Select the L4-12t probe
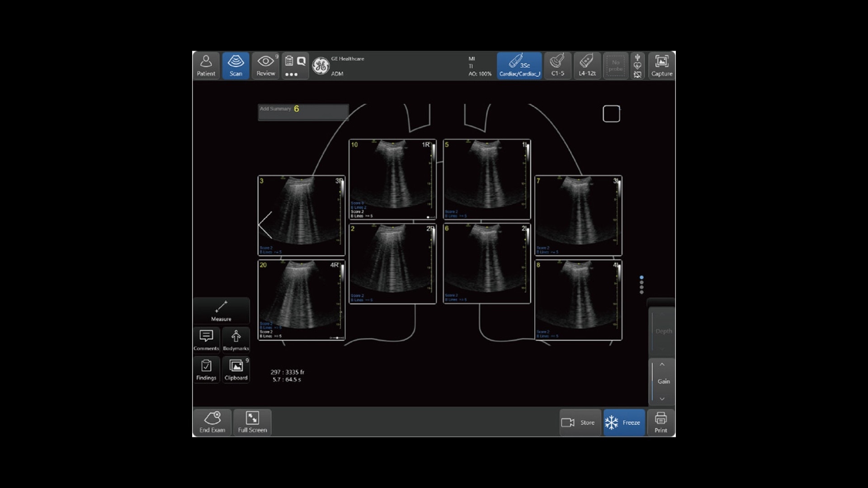This screenshot has width=868, height=488. click(587, 66)
